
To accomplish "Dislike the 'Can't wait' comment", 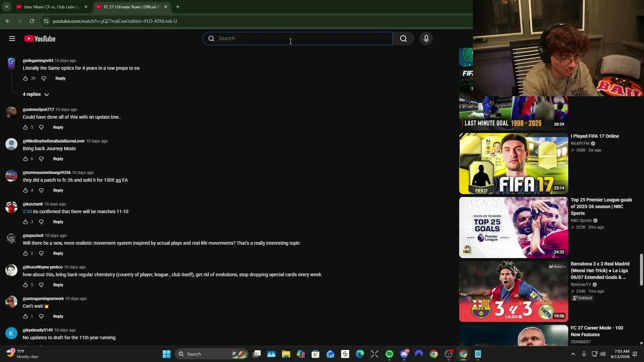I will coord(41,316).
